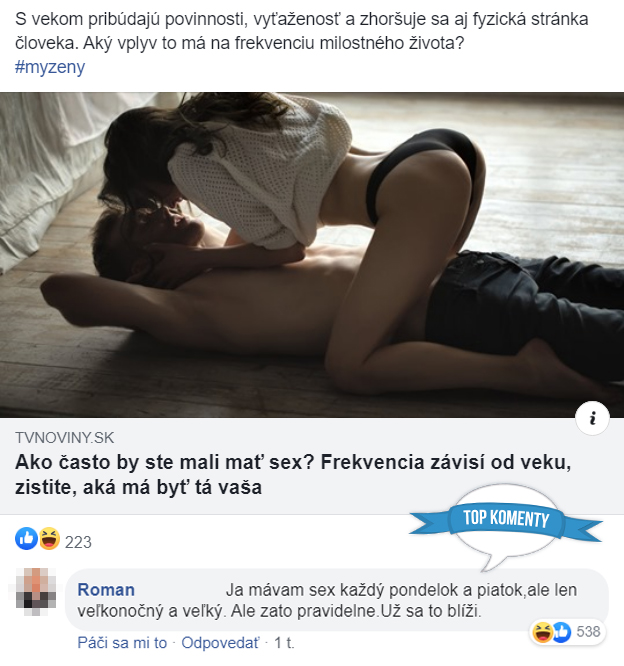The width and height of the screenshot is (624, 666).
Task: Click the TOP KOMENTY ribbon badge
Action: 505,519
